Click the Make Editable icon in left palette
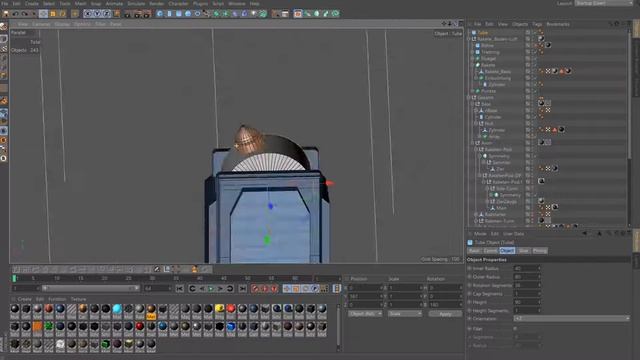 (x=4, y=27)
